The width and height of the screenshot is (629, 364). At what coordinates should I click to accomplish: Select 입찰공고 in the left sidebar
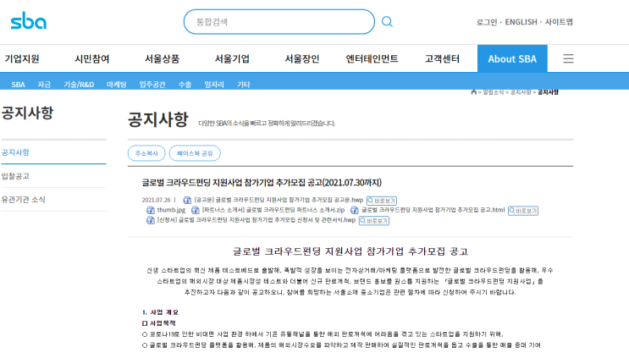15,176
